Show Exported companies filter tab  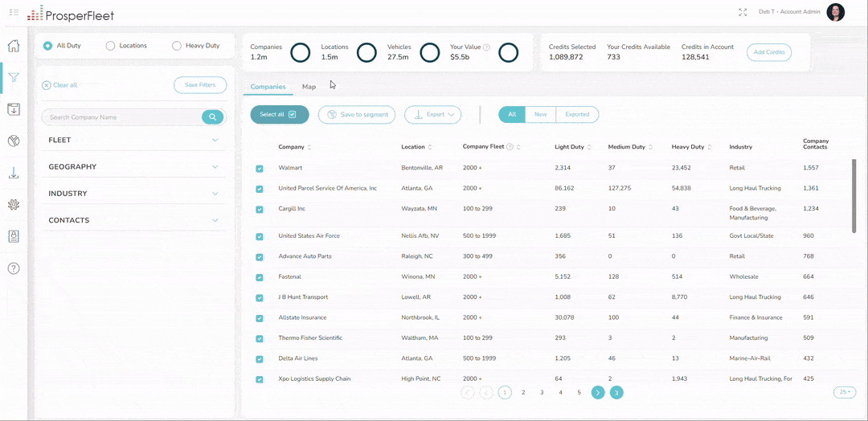pos(577,115)
